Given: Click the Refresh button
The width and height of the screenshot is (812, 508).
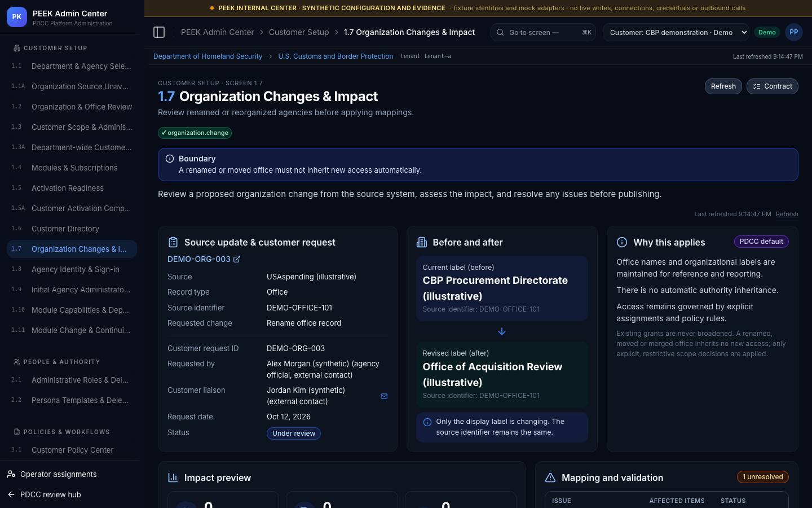Looking at the screenshot, I should click(x=723, y=86).
